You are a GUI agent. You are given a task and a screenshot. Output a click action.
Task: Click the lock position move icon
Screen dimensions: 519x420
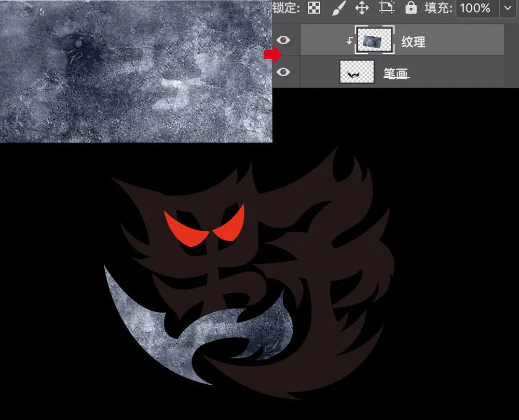362,8
